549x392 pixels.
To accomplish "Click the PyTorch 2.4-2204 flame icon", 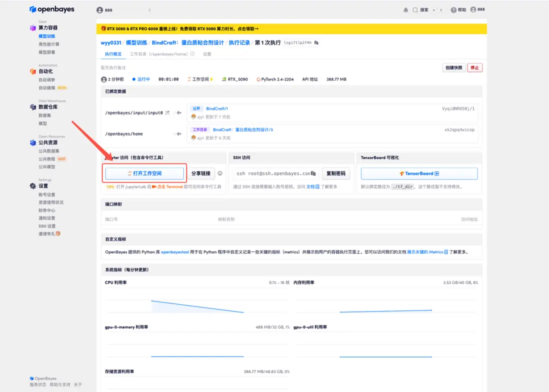I will coord(258,79).
